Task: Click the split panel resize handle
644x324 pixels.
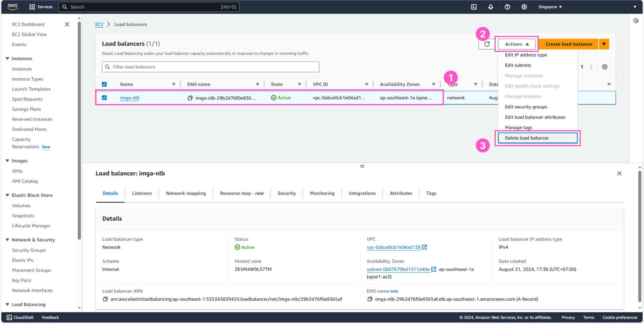Action: pos(362,166)
